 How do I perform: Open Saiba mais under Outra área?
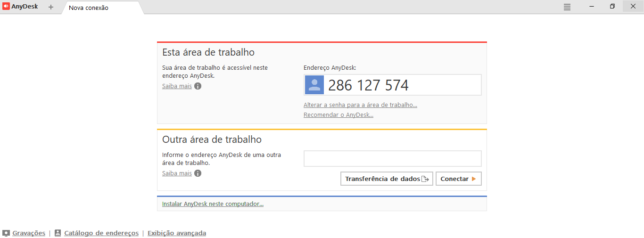point(177,173)
